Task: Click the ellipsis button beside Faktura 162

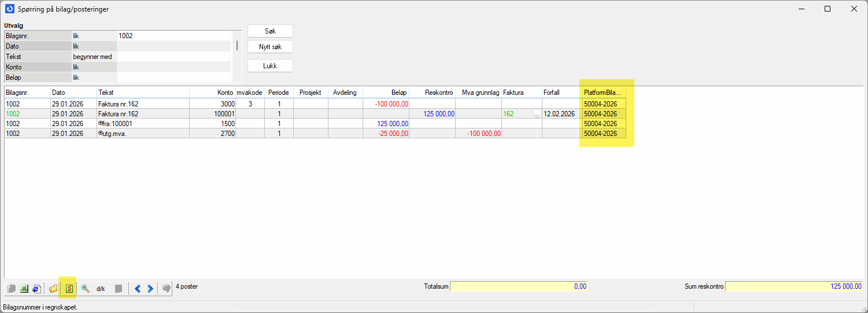Action: (537, 114)
